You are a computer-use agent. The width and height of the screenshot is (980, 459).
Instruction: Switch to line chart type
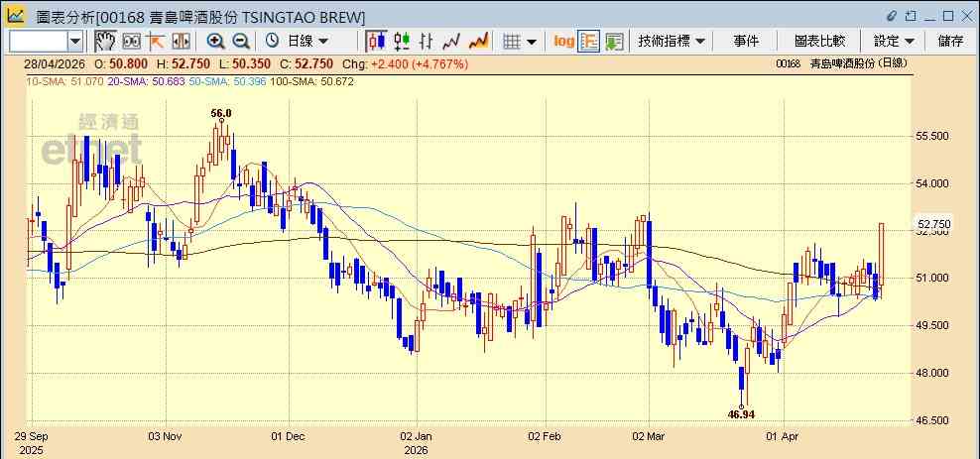point(451,42)
